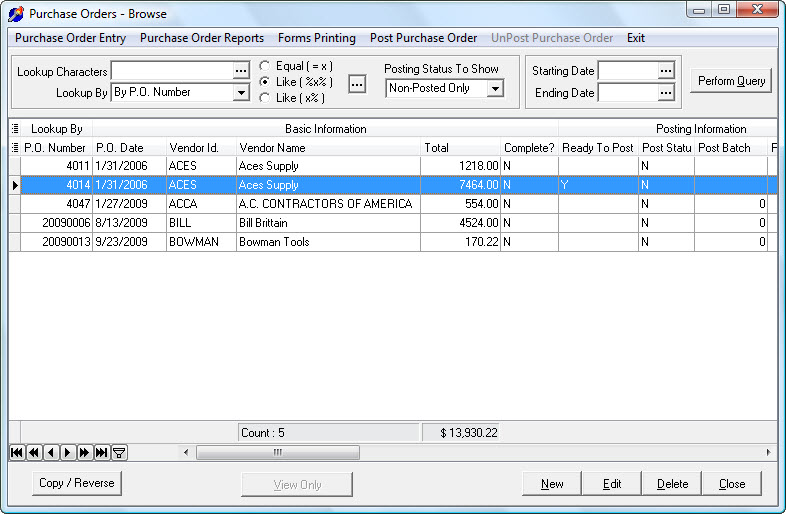Expand the Lookup By dropdown
The image size is (786, 514).
241,92
